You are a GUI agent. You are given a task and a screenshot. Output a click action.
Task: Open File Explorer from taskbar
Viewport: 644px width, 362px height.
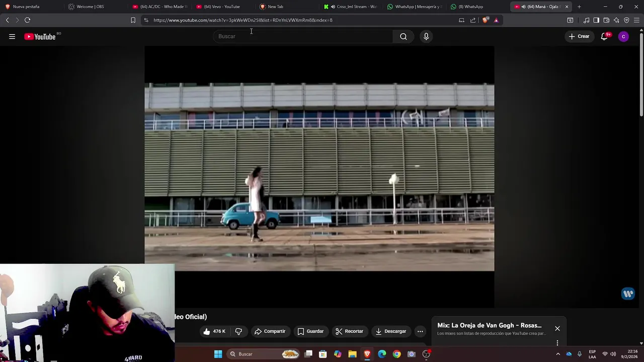[352, 354]
